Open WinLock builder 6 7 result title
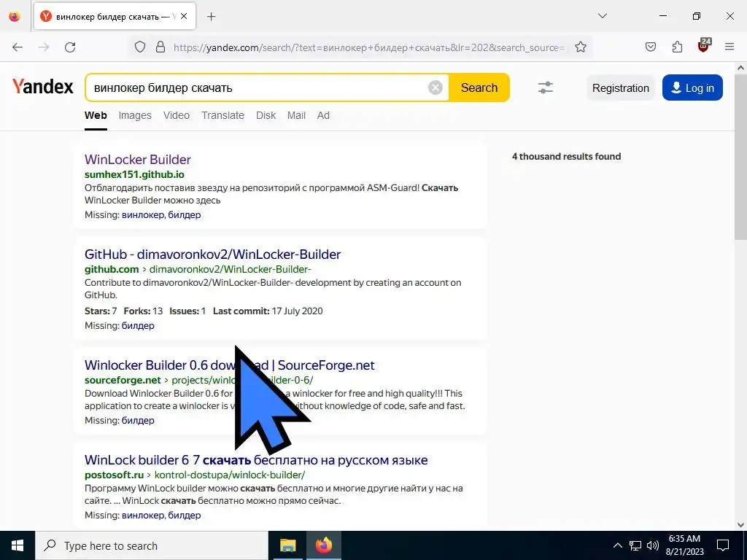The height and width of the screenshot is (560, 747). [x=256, y=460]
